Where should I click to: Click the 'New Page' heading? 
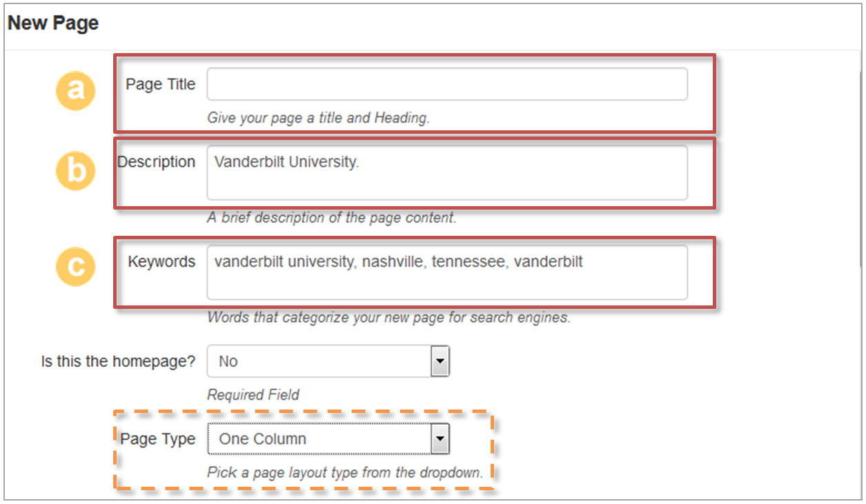(x=53, y=23)
